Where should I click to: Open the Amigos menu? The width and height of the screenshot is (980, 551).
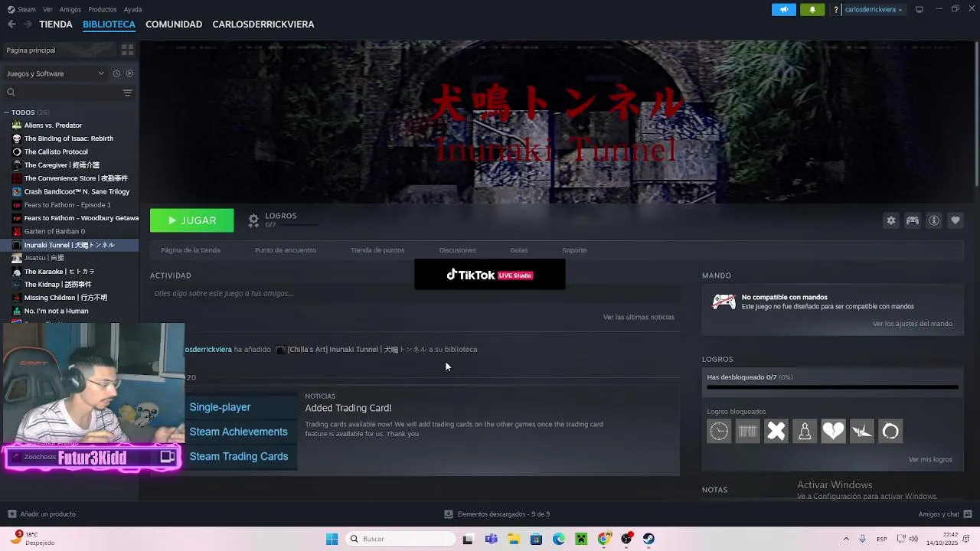[x=70, y=9]
